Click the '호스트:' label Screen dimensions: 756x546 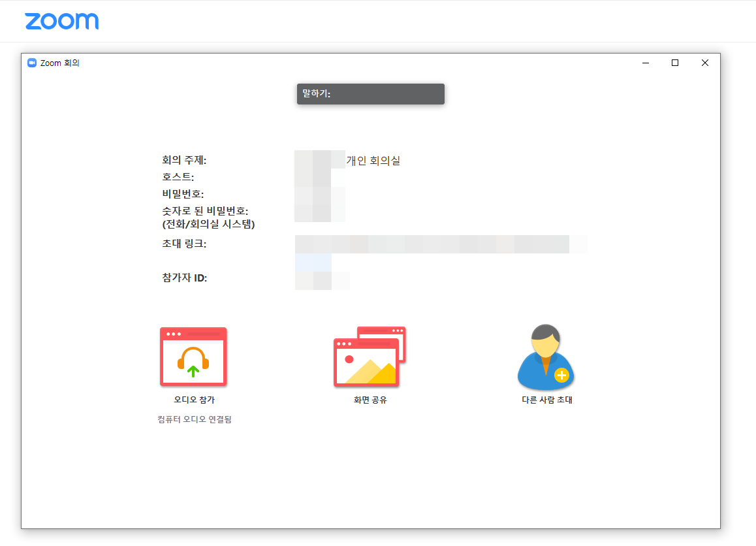coord(178,177)
